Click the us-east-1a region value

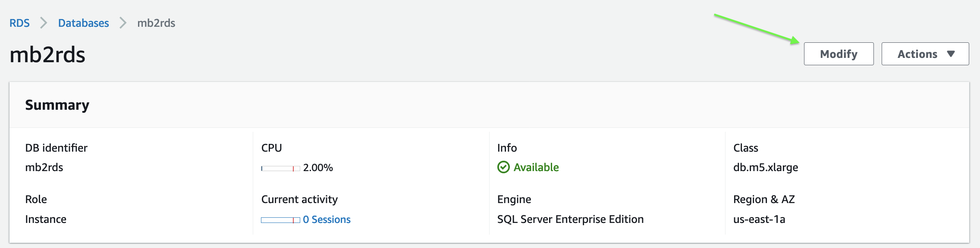click(x=759, y=219)
